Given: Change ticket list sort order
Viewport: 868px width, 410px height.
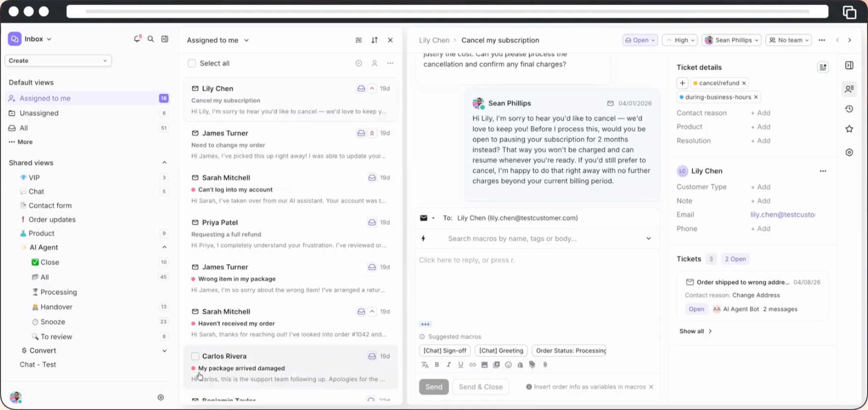Looking at the screenshot, I should point(375,40).
